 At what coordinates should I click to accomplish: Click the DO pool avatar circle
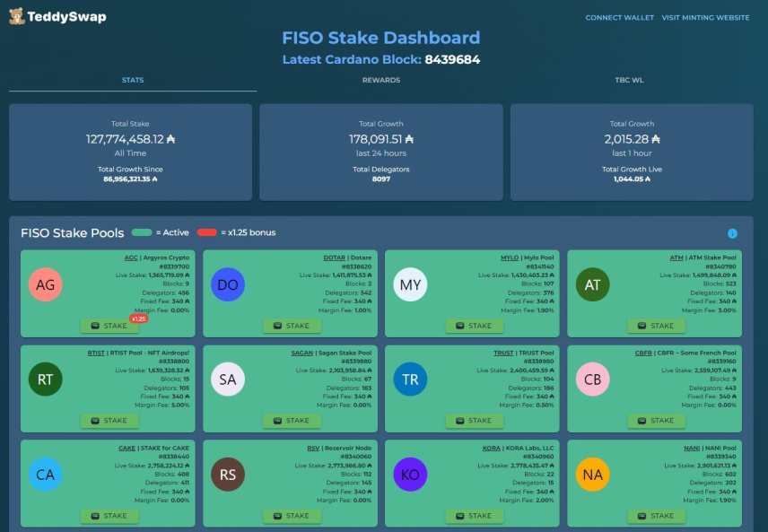pyautogui.click(x=228, y=284)
